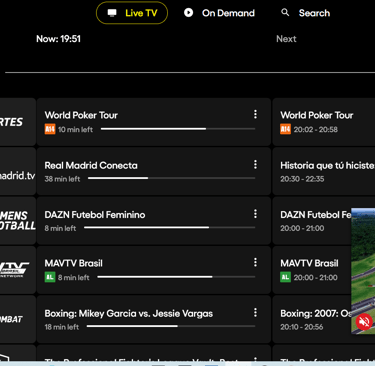
Task: Open the Live TV tab
Action: (x=132, y=13)
